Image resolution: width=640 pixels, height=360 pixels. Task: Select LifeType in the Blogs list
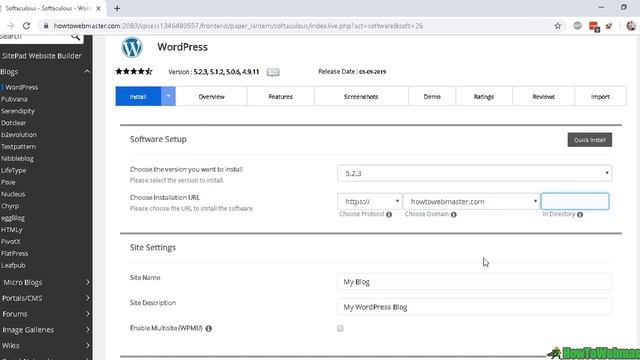[13, 170]
